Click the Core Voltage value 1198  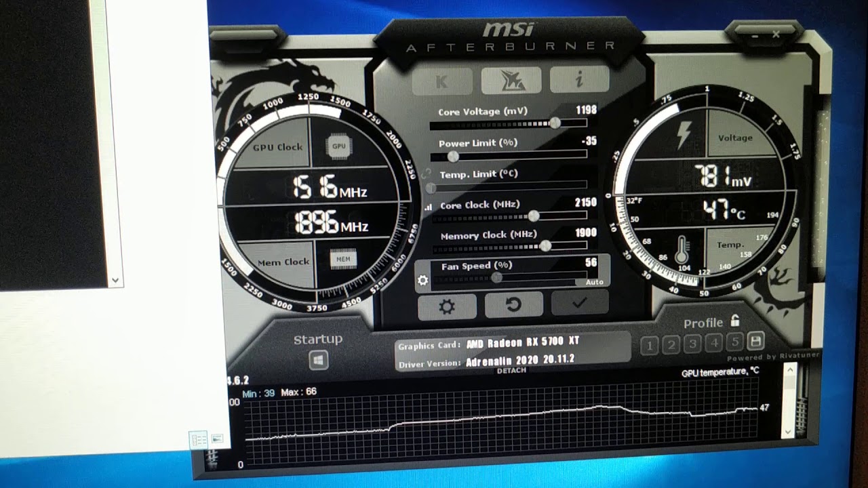[586, 110]
